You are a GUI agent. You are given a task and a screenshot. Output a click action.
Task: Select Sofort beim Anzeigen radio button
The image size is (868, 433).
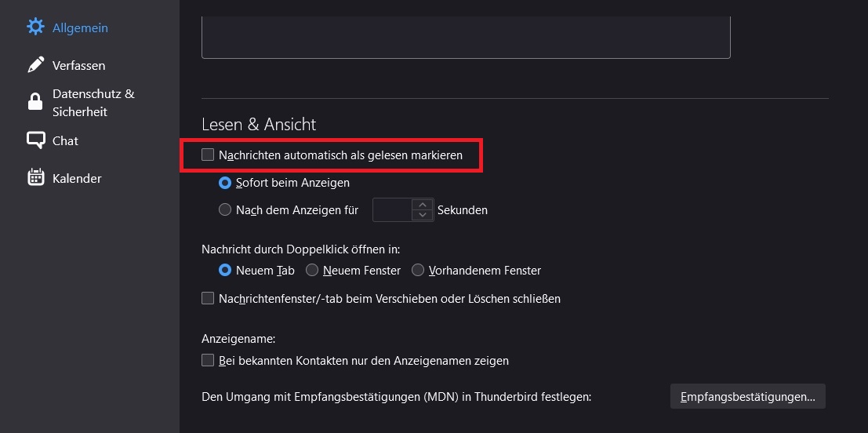click(225, 183)
